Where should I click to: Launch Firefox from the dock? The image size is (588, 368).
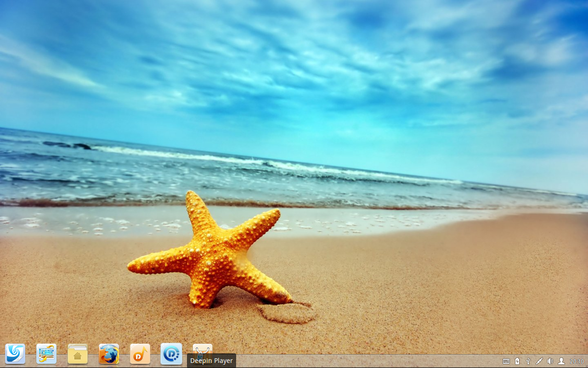point(109,354)
